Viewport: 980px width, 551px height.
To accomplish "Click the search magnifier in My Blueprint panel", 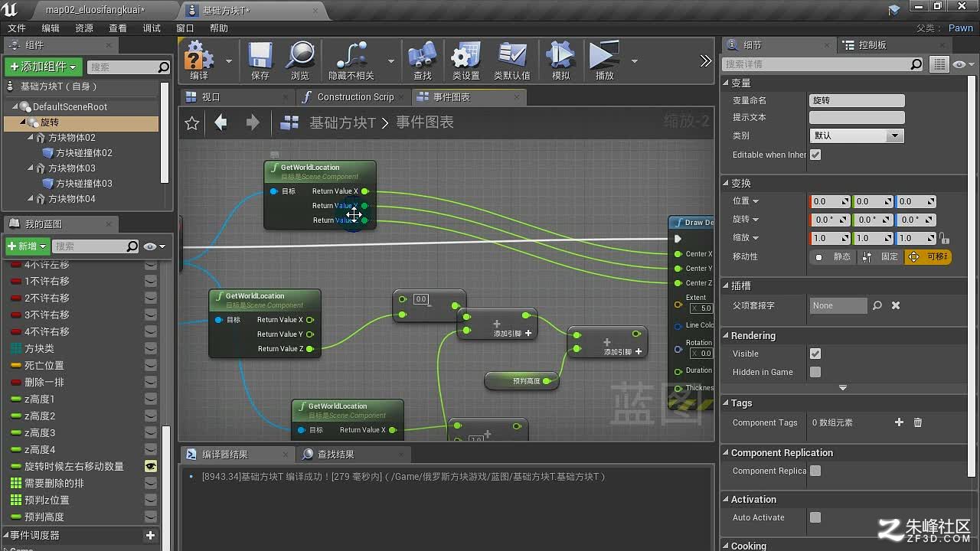I will tap(132, 246).
